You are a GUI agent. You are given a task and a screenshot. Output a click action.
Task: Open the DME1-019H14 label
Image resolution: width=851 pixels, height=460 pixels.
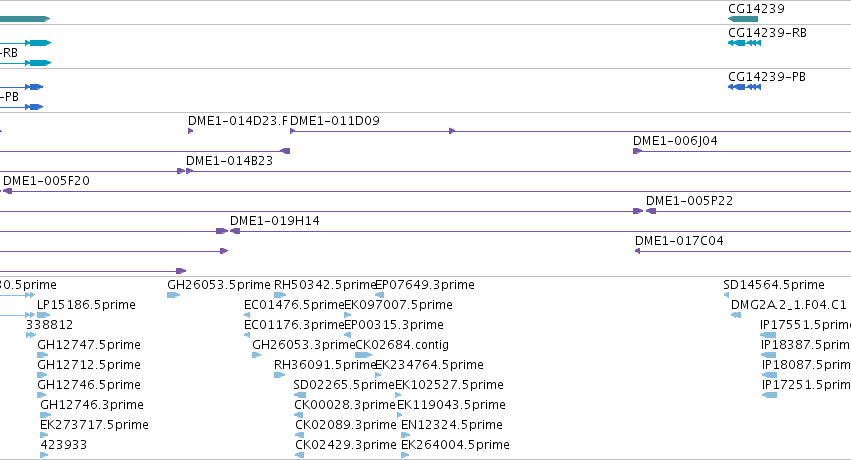[x=275, y=221]
